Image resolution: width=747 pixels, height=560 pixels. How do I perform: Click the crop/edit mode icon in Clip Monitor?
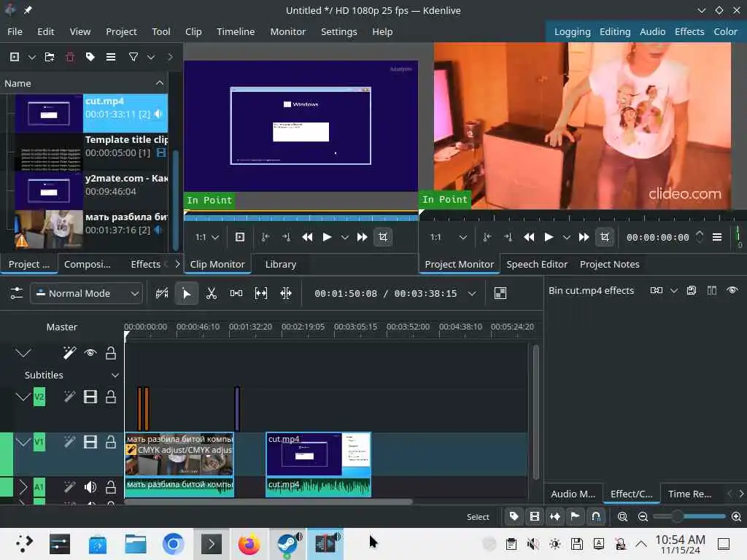(383, 237)
